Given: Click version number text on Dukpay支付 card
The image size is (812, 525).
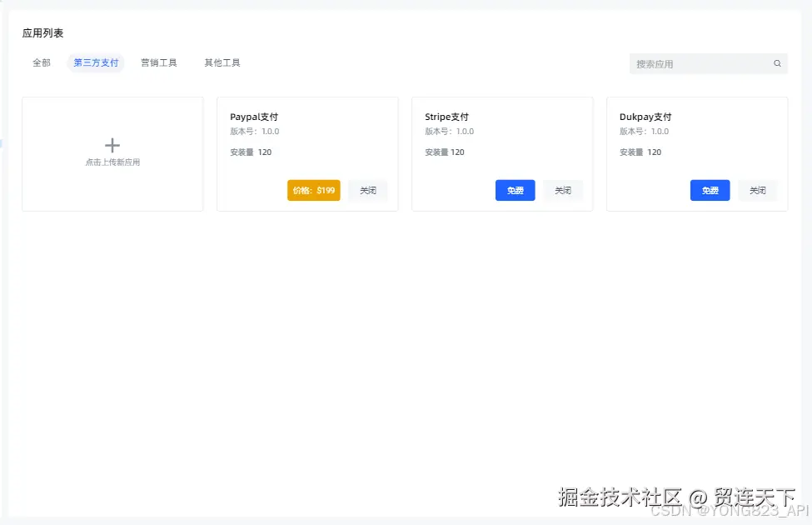Looking at the screenshot, I should click(x=644, y=131).
